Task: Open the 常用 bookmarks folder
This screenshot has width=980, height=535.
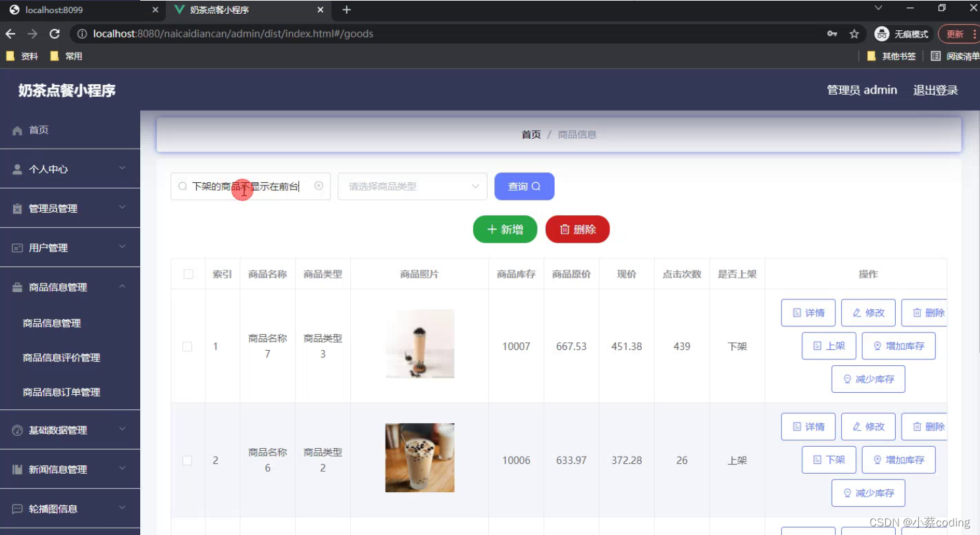Action: pyautogui.click(x=66, y=56)
